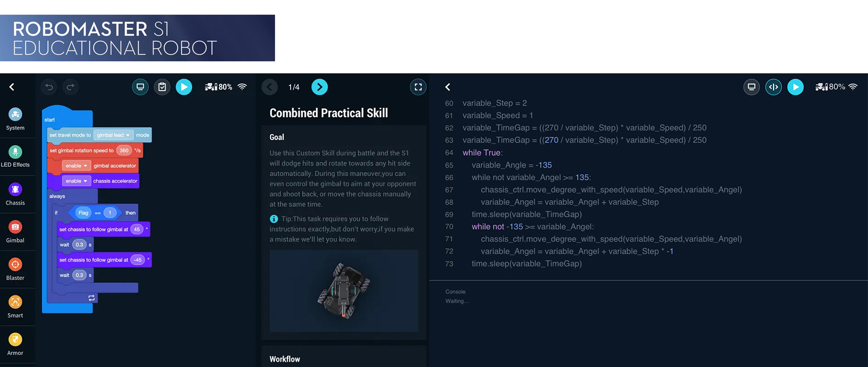Click the Goal section heading
868x367 pixels.
click(x=277, y=137)
